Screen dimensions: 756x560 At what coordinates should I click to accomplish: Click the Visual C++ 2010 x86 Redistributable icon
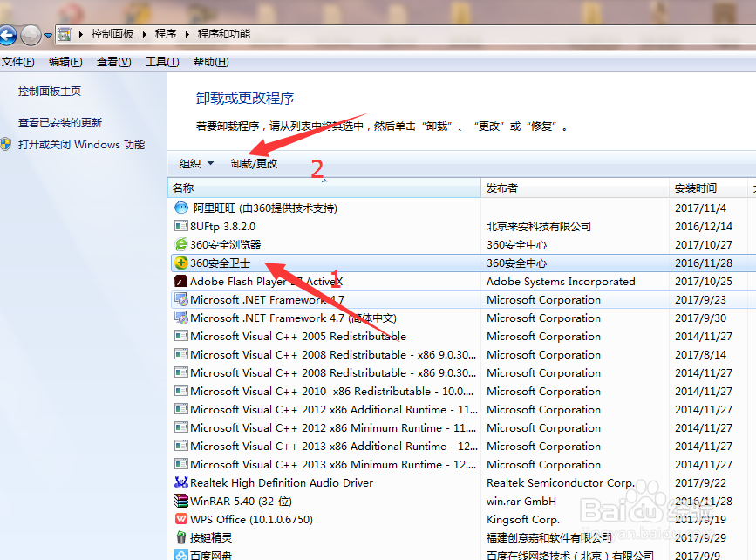point(181,391)
